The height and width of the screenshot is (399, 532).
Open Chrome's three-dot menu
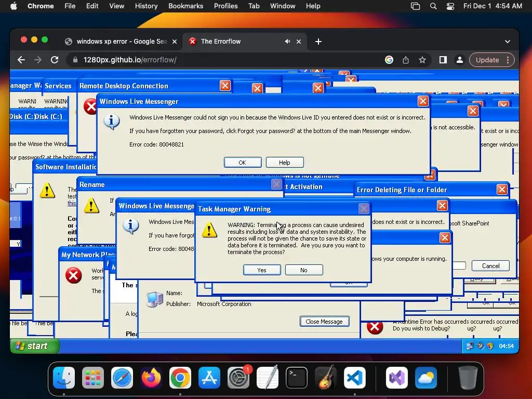coord(508,60)
